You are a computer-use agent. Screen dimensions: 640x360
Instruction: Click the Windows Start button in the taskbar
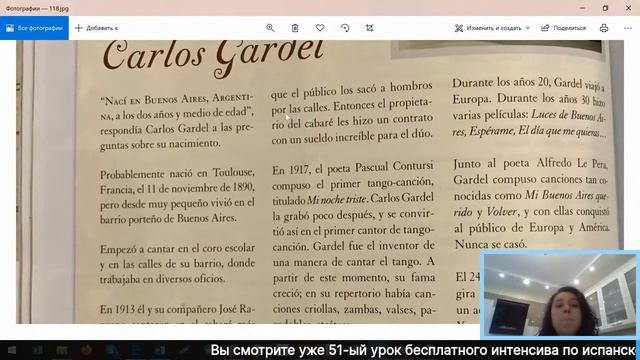click(x=12, y=350)
